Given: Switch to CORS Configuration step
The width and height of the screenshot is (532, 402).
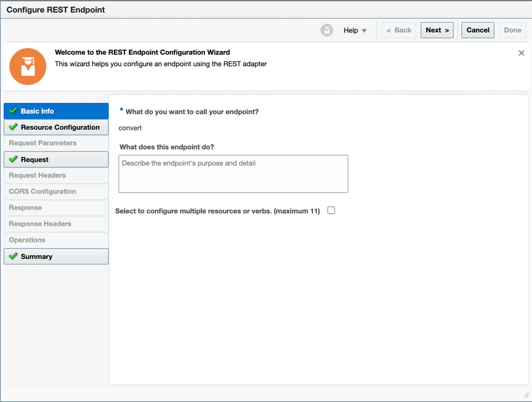Looking at the screenshot, I should 43,192.
